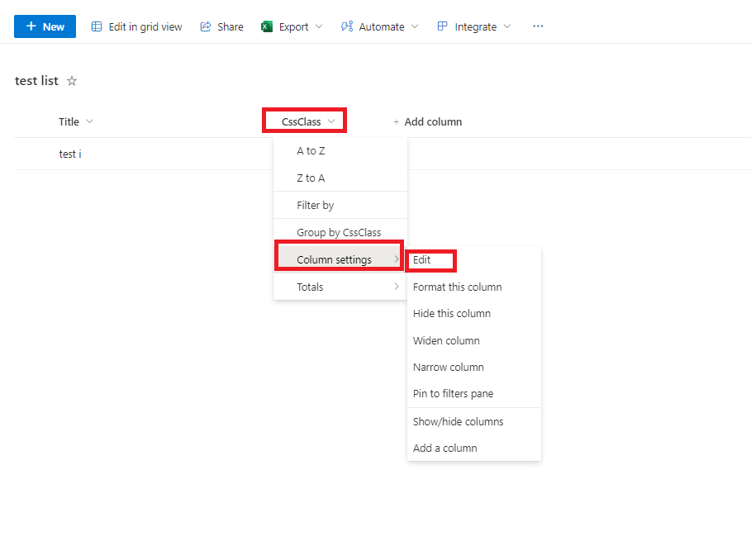Screen dimensions: 751x560
Task: Click the Integrate icon in toolbar
Action: pyautogui.click(x=443, y=26)
